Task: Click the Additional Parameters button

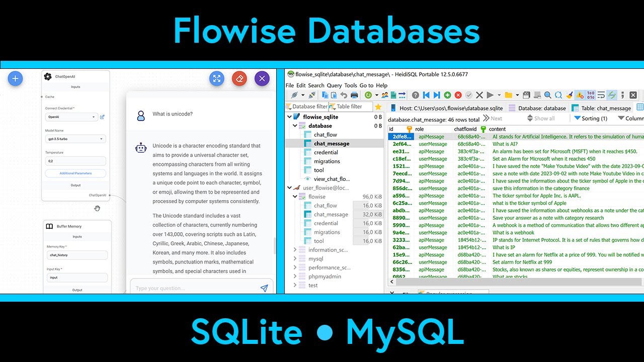Action: tap(75, 173)
